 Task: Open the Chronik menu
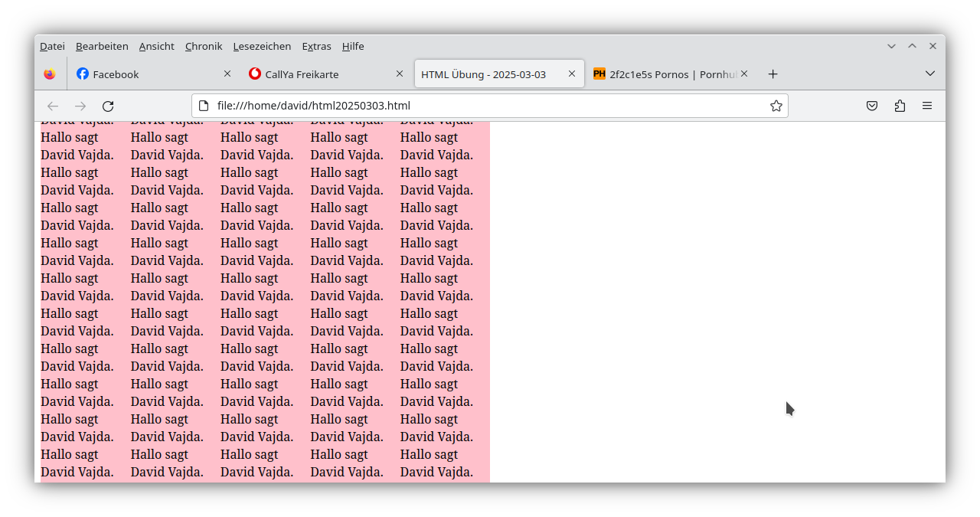(x=204, y=46)
